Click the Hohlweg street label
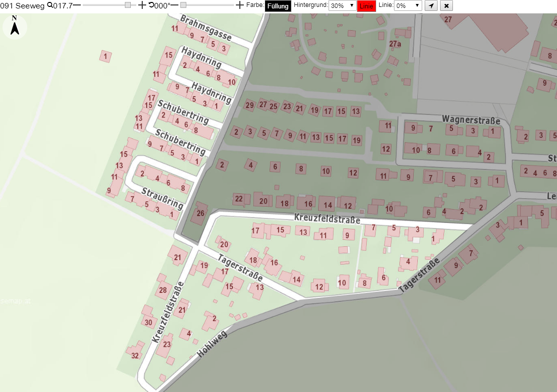This screenshot has height=392, width=557. point(212,344)
